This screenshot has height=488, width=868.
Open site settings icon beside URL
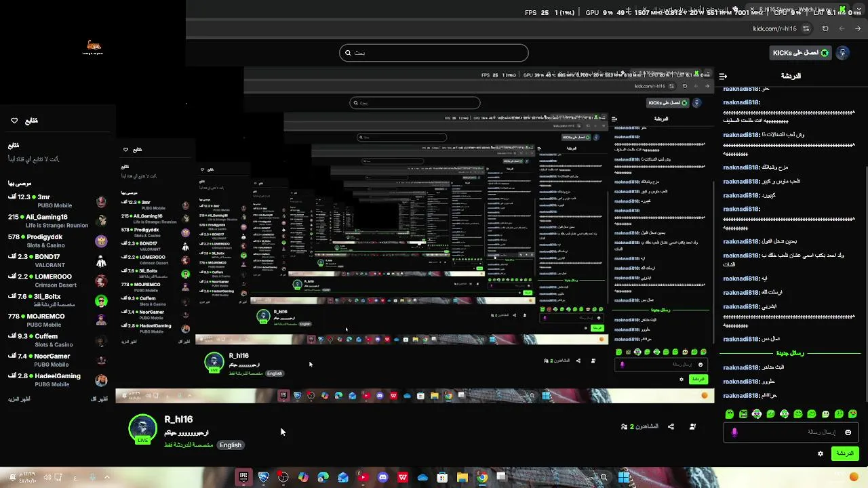(x=806, y=28)
